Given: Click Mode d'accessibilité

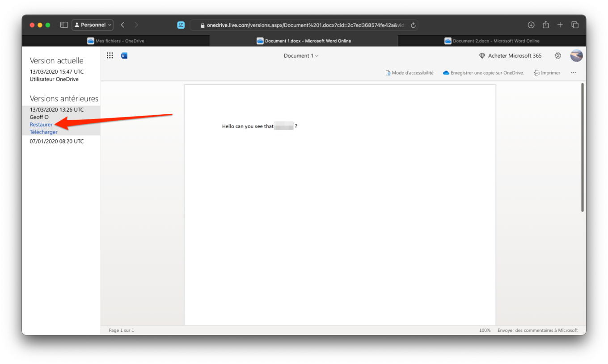Looking at the screenshot, I should coord(410,73).
